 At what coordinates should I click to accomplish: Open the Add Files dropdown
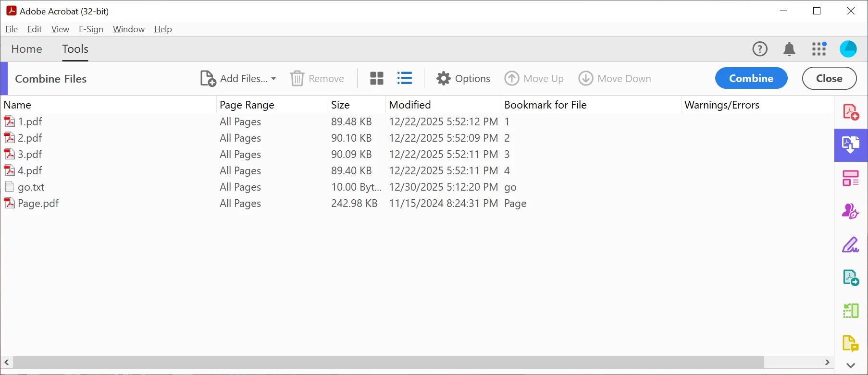(x=238, y=78)
